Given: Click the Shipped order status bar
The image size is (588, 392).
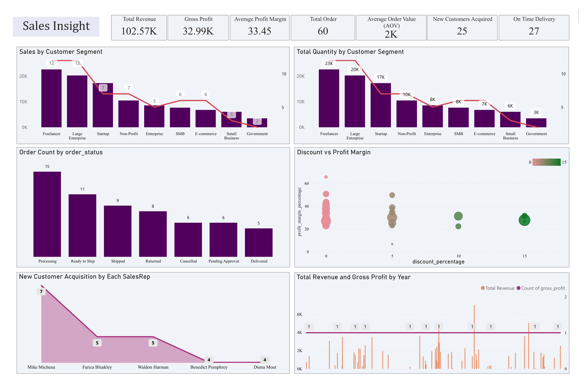Looking at the screenshot, I should click(118, 231).
